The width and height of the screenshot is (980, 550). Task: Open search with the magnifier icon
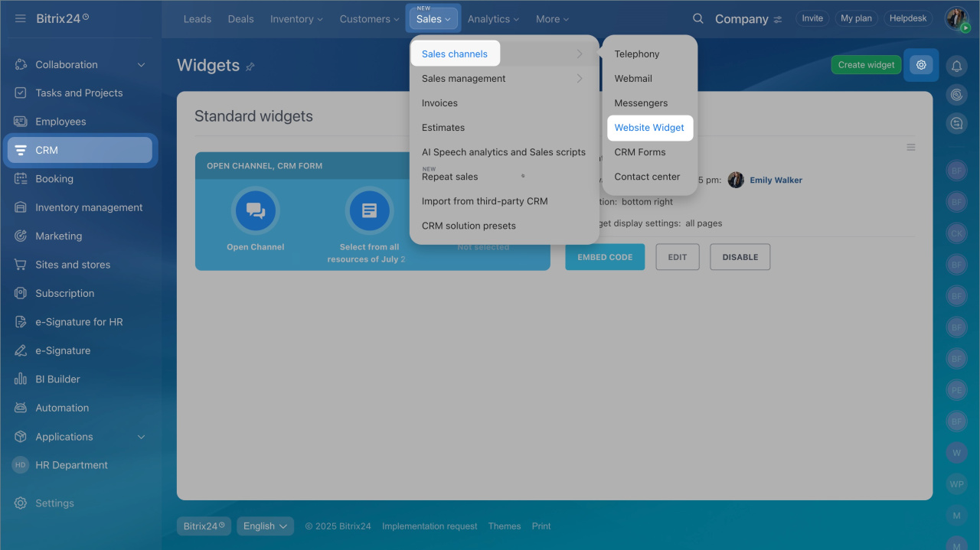coord(697,19)
